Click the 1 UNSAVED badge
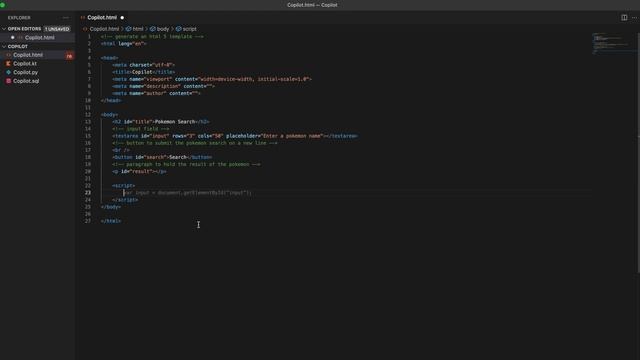Screen dimensions: 640x360 [x=57, y=29]
